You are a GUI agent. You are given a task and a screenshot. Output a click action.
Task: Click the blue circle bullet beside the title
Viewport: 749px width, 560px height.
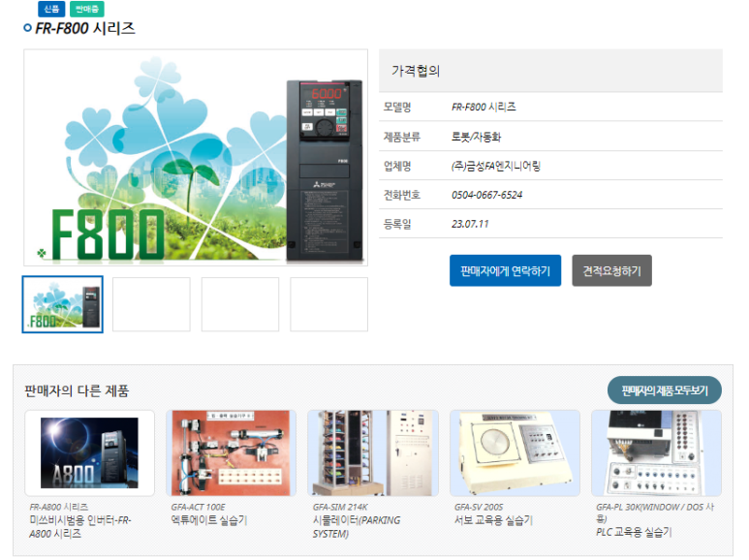point(28,28)
